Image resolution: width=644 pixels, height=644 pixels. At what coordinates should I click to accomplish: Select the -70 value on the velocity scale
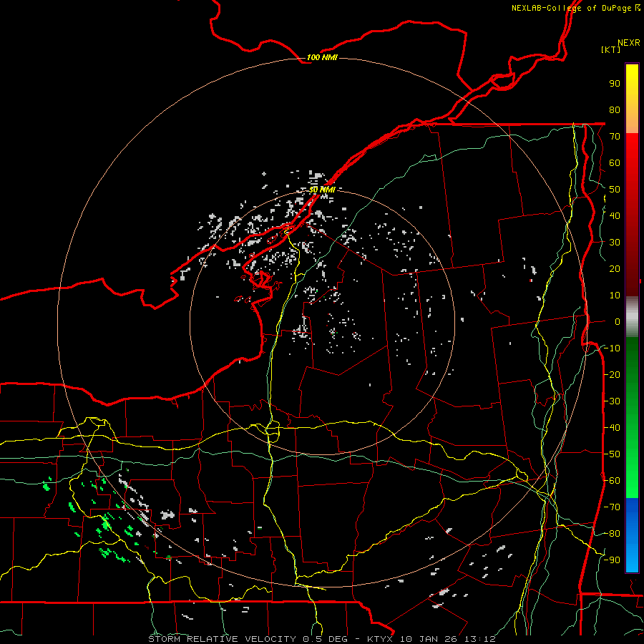(x=612, y=507)
